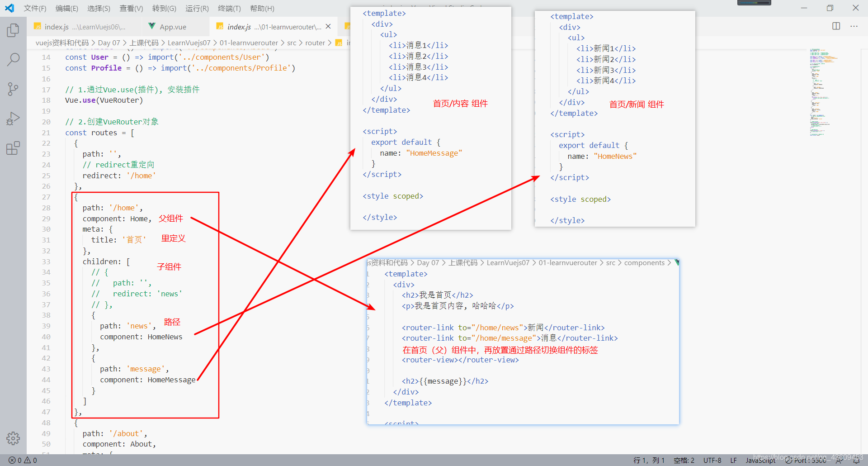Click 行 1, 列 1 cursor position

(x=649, y=460)
